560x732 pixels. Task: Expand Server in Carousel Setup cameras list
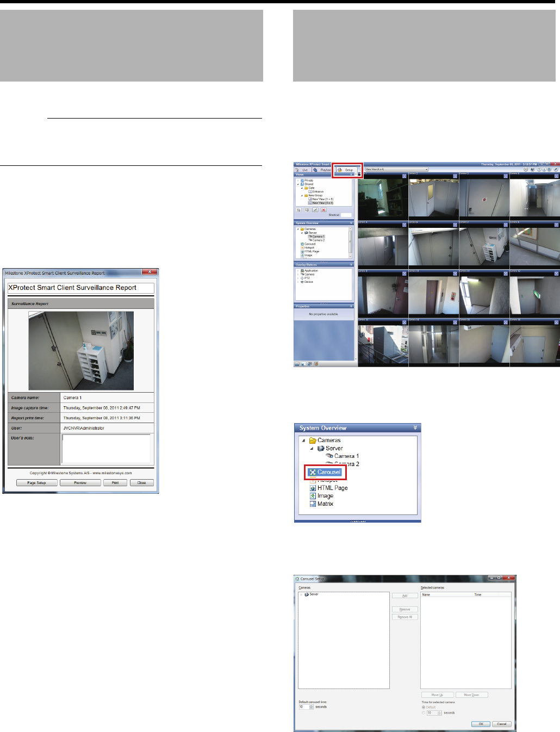point(302,594)
